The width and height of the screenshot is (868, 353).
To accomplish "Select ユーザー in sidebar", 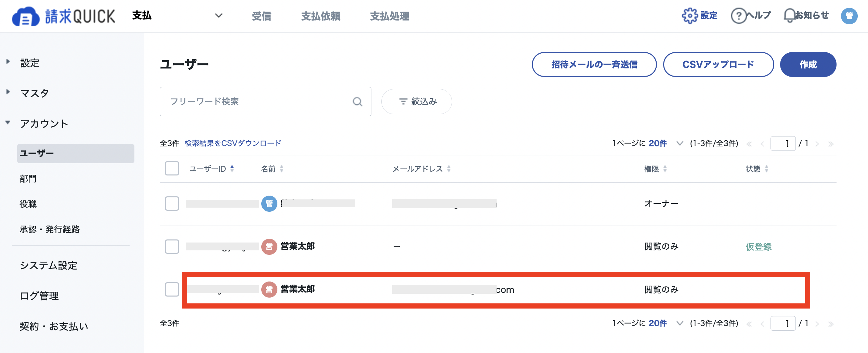I will point(76,153).
